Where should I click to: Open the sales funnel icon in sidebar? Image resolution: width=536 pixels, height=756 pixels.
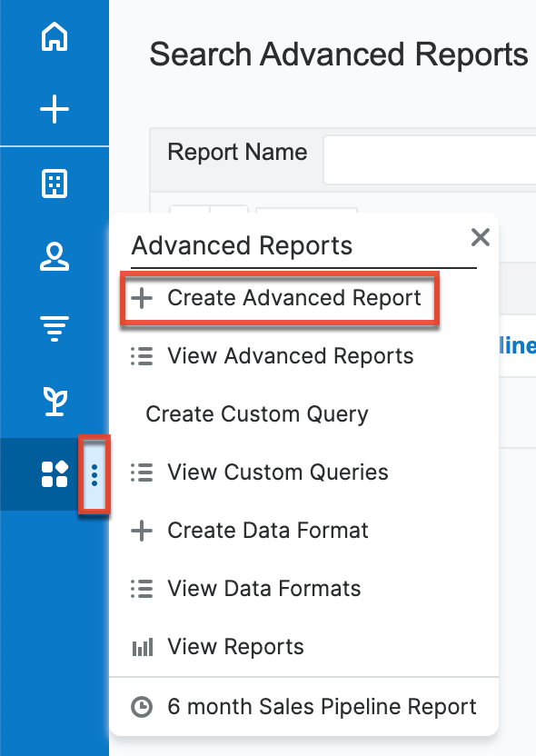(x=55, y=328)
